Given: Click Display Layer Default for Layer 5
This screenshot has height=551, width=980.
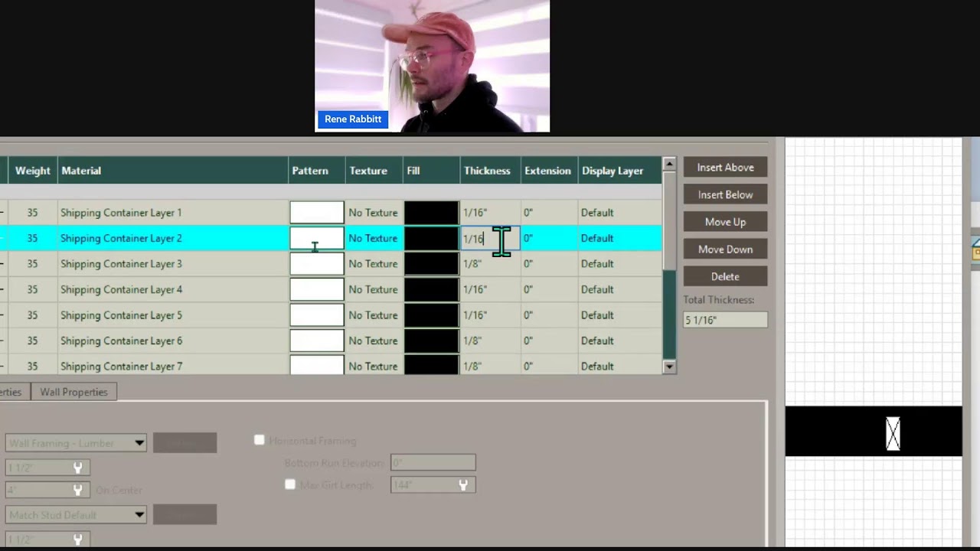Looking at the screenshot, I should pos(596,315).
